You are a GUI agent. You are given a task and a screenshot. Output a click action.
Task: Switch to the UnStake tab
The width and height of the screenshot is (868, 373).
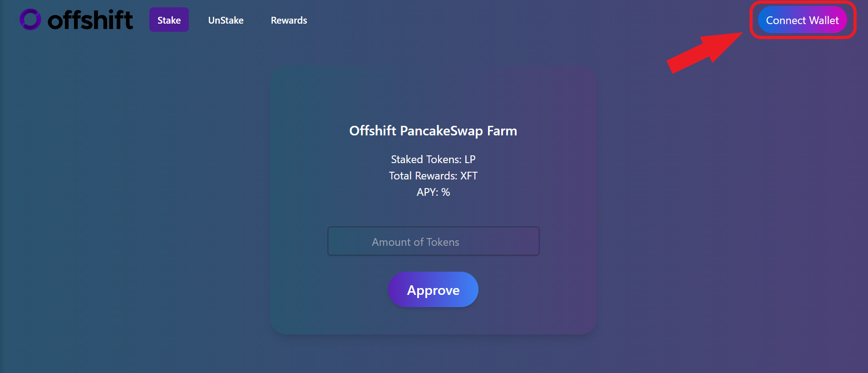tap(226, 20)
